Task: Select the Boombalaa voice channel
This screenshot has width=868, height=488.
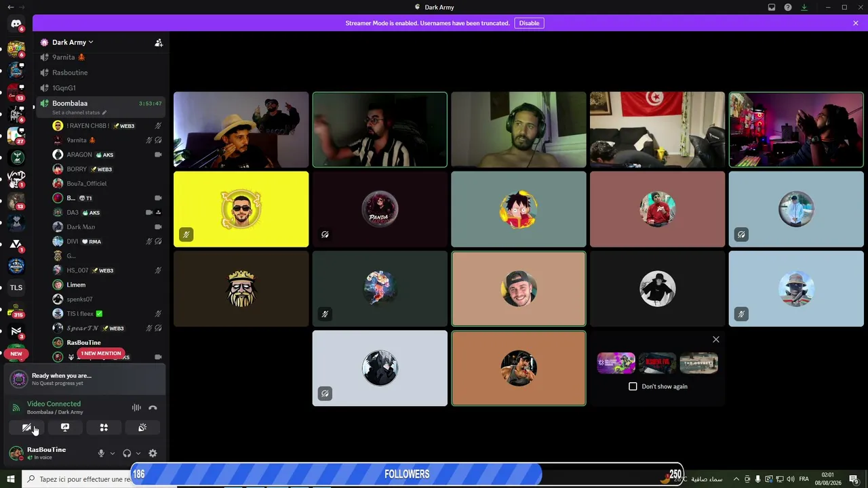Action: pos(101,106)
